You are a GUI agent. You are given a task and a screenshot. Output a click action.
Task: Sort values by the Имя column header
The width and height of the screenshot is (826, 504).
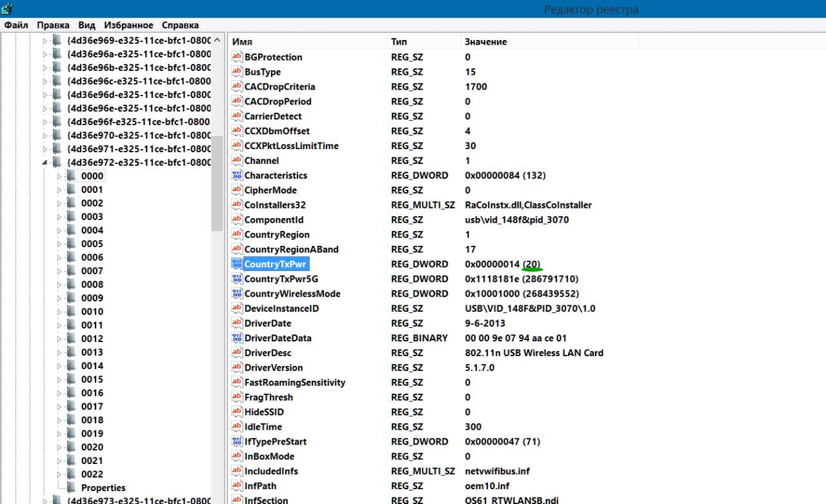[x=307, y=41]
